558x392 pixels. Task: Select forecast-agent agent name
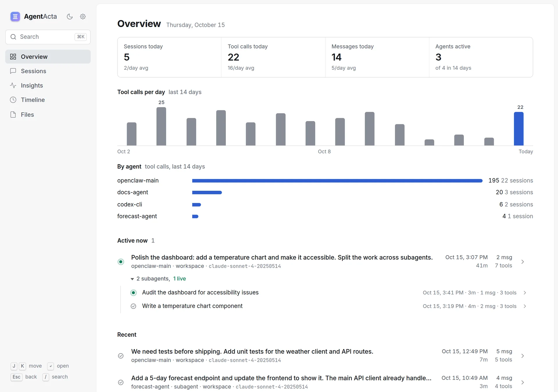pyautogui.click(x=137, y=216)
